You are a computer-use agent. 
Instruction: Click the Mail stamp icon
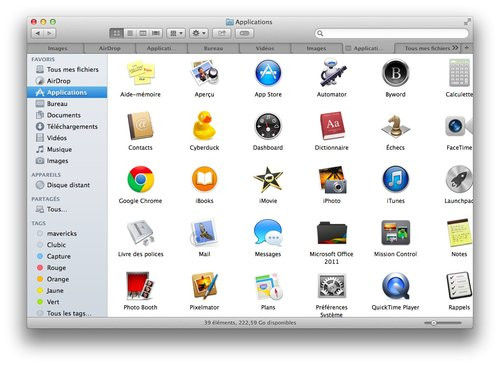[x=204, y=233]
